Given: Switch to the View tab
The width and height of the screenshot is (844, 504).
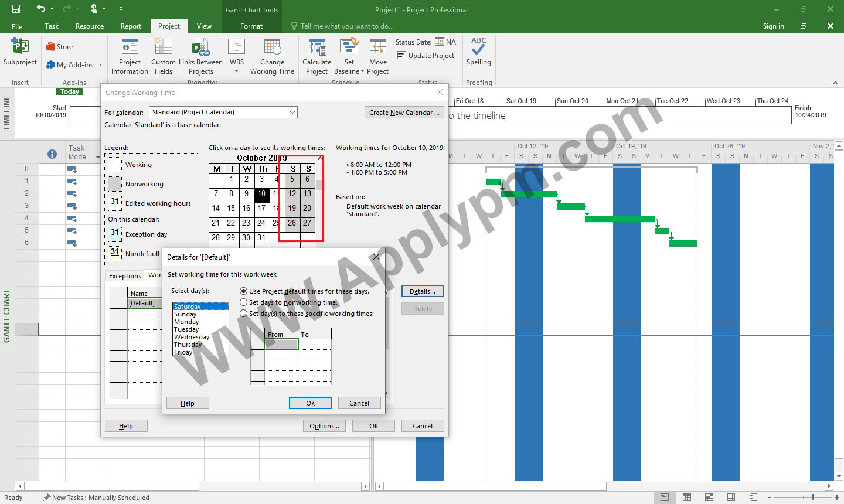Looking at the screenshot, I should coord(204,26).
